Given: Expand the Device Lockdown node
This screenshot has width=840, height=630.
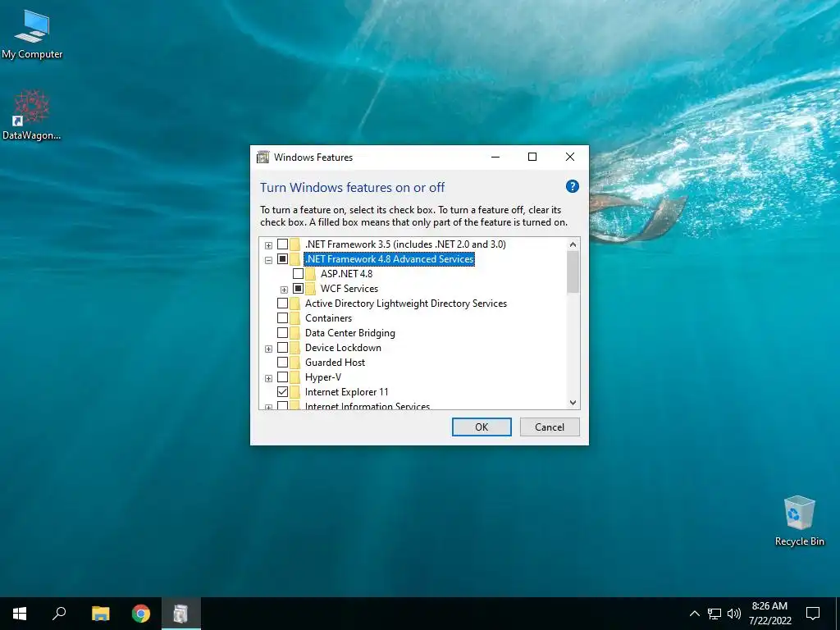Looking at the screenshot, I should click(268, 349).
